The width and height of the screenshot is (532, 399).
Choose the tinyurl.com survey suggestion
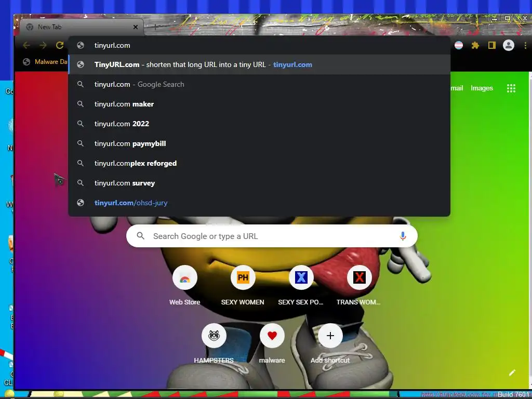[259, 183]
